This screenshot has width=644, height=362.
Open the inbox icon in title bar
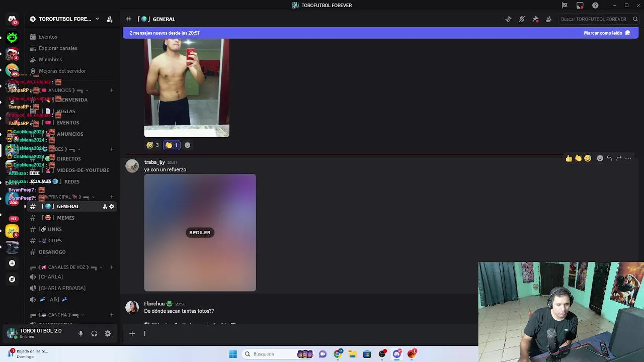(x=580, y=5)
